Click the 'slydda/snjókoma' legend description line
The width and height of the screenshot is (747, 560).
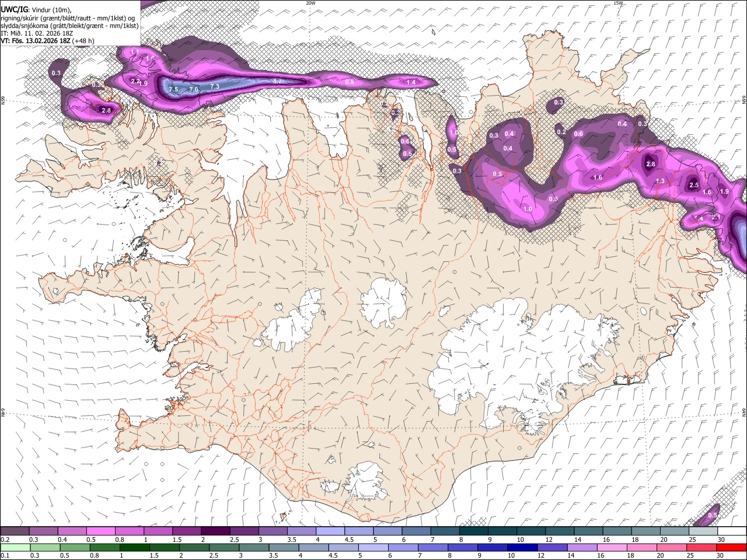pos(69,26)
